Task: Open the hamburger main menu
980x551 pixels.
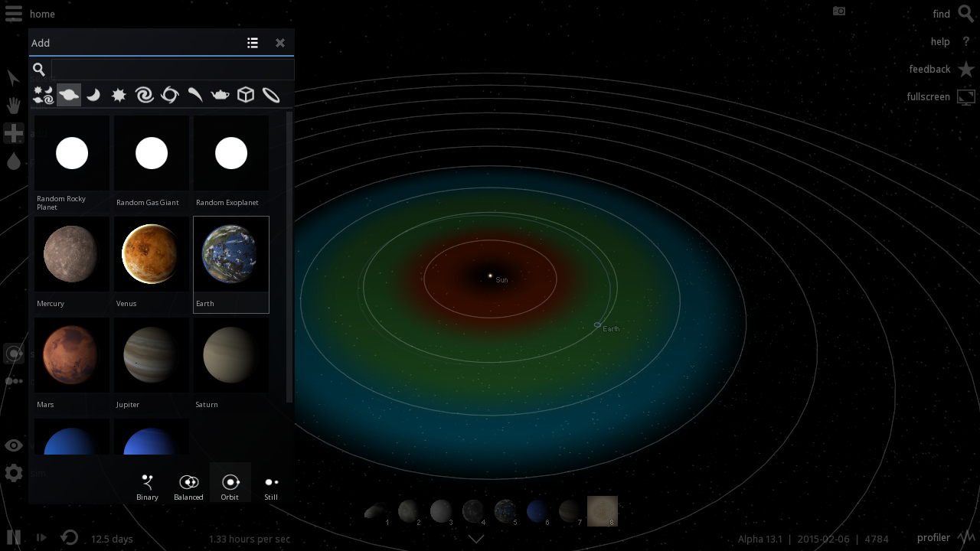Action: (x=13, y=14)
